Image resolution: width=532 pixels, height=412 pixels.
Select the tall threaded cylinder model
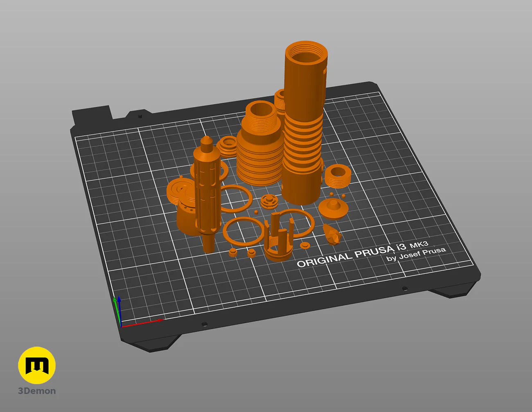[304, 123]
